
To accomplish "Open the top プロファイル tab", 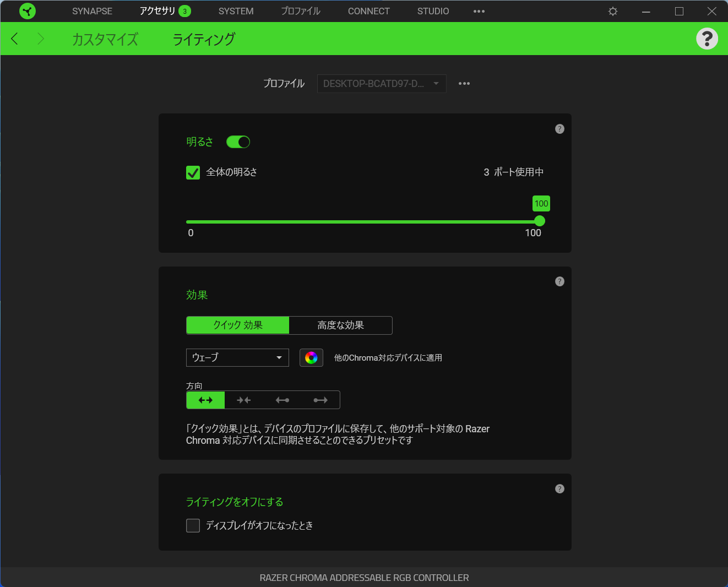I will (301, 11).
